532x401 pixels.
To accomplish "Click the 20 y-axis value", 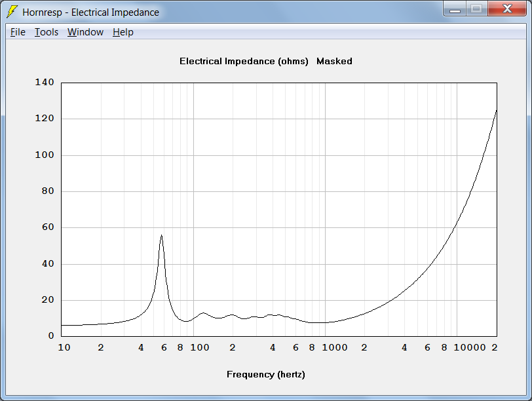I will point(48,300).
